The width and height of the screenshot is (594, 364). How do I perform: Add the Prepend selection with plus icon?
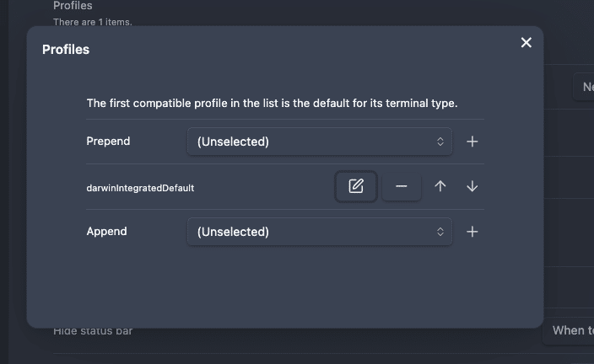click(x=472, y=142)
